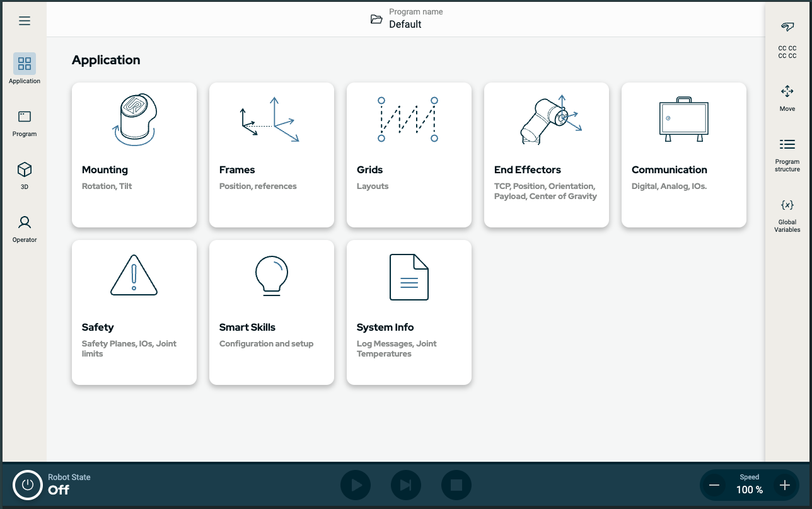Open Smart Skills configuration
812x509 pixels.
point(271,312)
